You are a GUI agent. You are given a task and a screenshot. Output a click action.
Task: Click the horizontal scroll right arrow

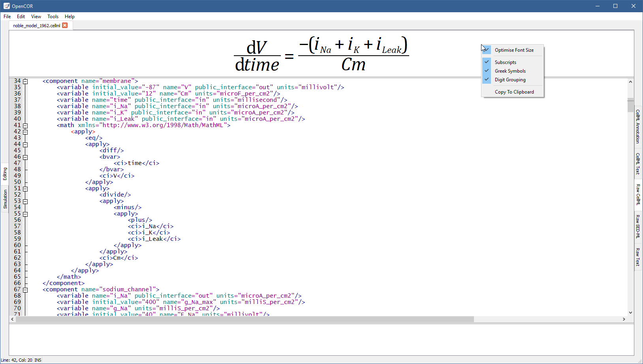click(x=624, y=319)
